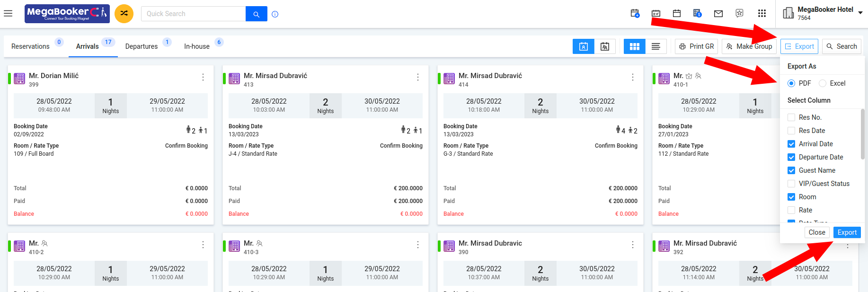Open options menu on reservation 413 card
The height and width of the screenshot is (292, 868).
click(x=418, y=77)
